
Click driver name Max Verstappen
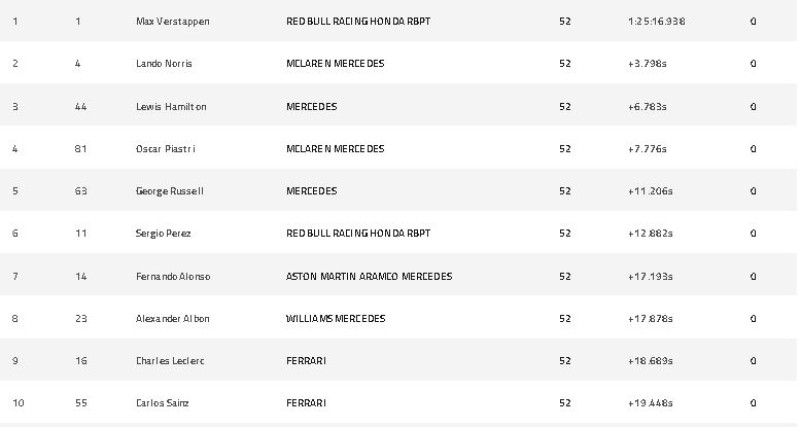pyautogui.click(x=172, y=21)
